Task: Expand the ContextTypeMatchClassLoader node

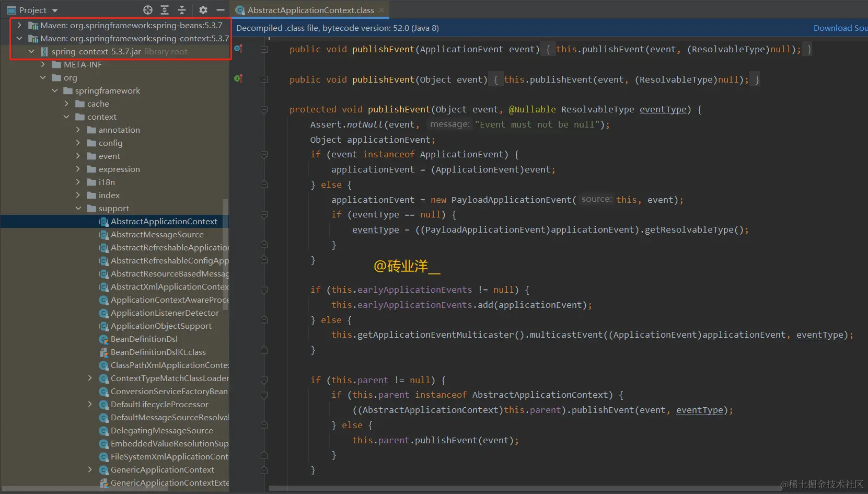Action: click(x=90, y=378)
